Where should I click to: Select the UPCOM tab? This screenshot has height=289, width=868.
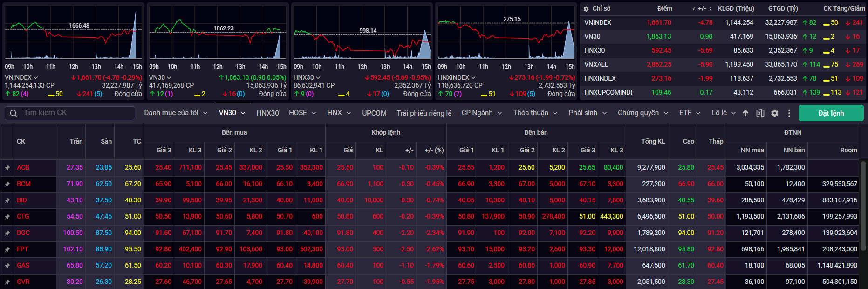374,113
